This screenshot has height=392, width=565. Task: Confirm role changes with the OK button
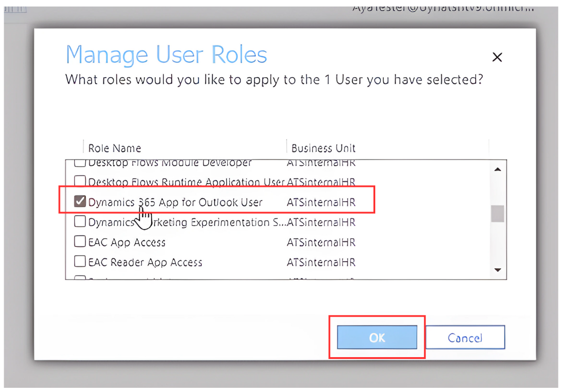(377, 338)
